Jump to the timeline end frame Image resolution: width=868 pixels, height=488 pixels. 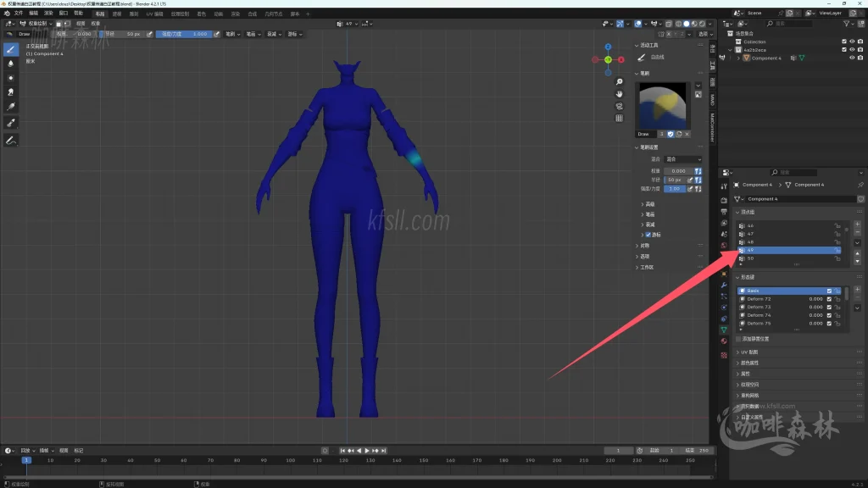coord(383,451)
